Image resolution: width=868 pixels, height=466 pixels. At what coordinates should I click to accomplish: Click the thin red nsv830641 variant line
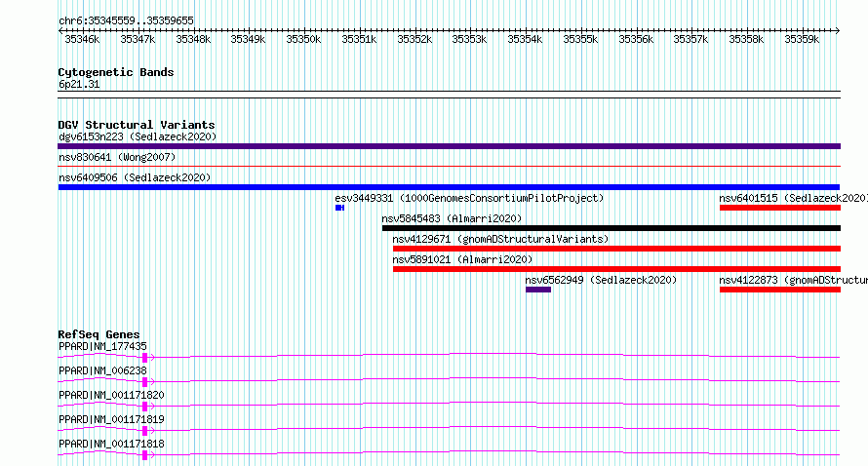click(x=449, y=166)
